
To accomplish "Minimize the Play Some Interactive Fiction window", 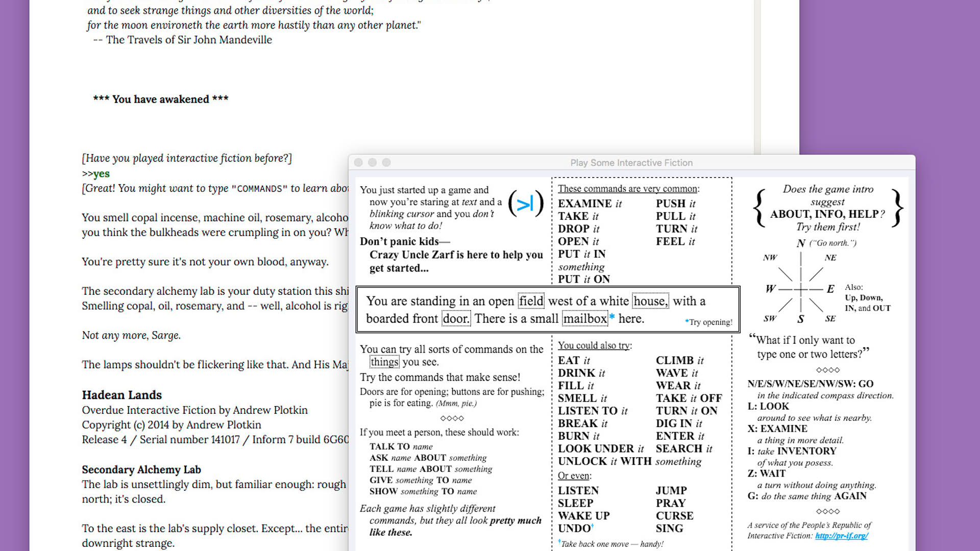I will pyautogui.click(x=373, y=162).
